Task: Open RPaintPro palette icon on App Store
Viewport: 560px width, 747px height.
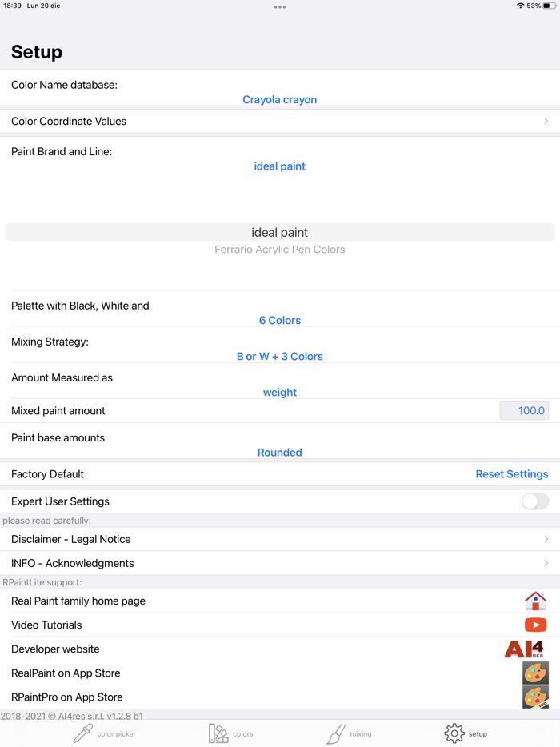Action: (x=535, y=697)
